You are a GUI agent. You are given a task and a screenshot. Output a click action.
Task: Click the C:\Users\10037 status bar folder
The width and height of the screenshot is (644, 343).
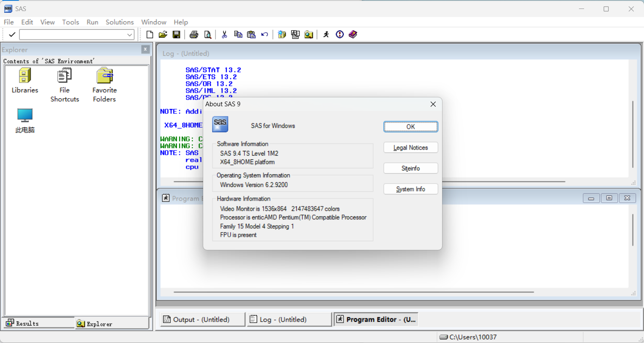point(468,337)
